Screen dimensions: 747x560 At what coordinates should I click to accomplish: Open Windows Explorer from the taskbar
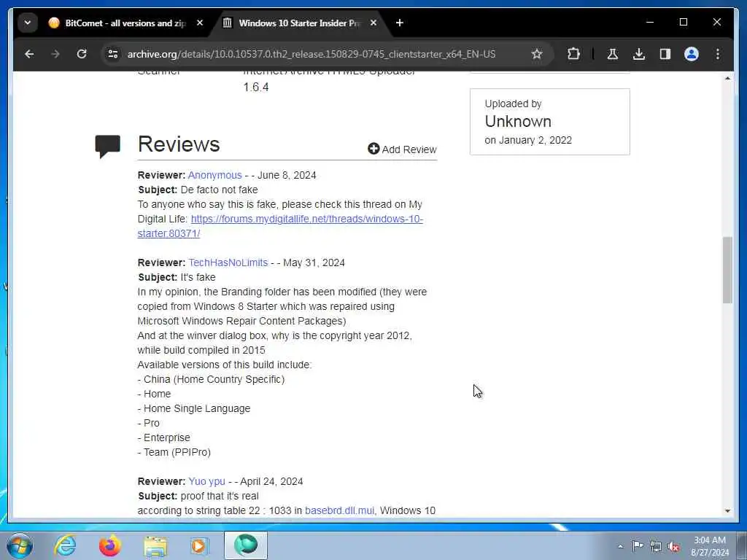coord(155,545)
